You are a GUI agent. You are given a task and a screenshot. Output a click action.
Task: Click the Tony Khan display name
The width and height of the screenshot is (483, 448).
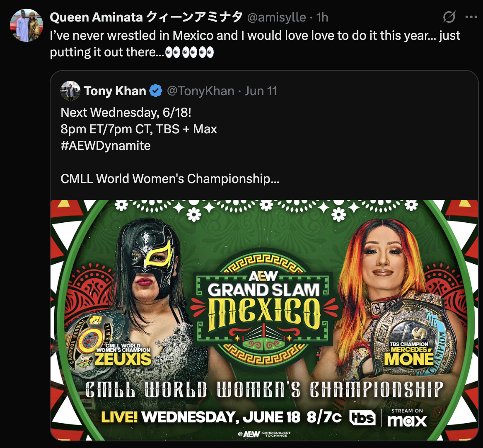pos(115,91)
